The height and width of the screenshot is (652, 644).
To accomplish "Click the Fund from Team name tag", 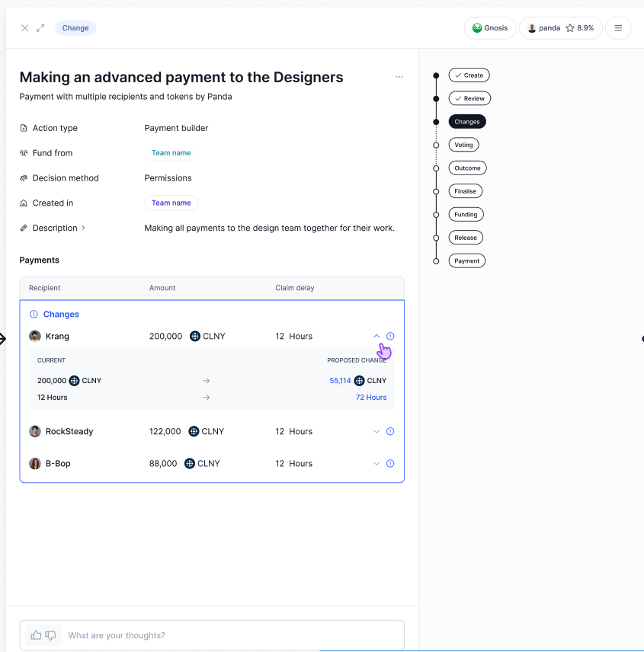I will point(171,153).
